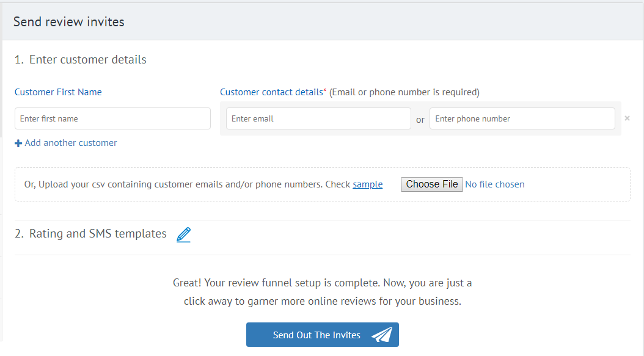644x356 pixels.
Task: Click the Send Out The Invites button
Action: (x=323, y=335)
